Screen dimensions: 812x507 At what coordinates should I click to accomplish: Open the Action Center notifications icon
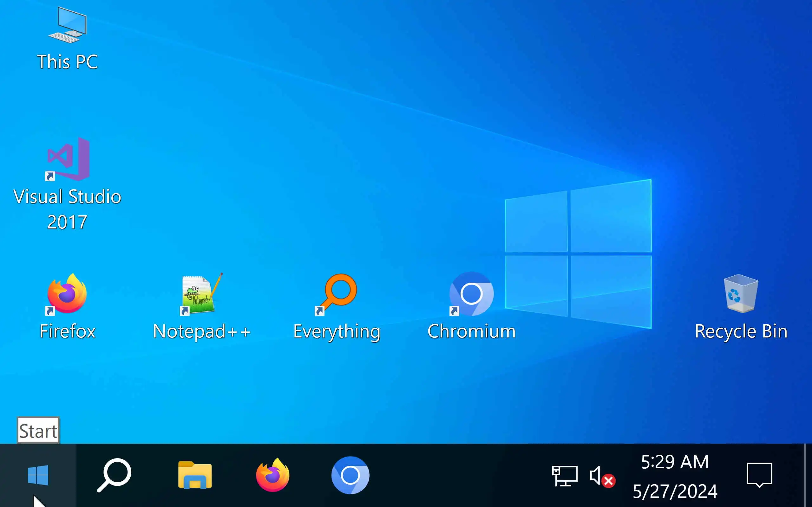tap(759, 475)
